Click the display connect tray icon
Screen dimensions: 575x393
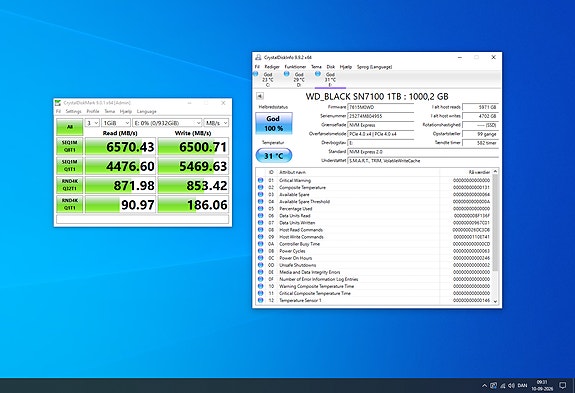tap(494, 386)
